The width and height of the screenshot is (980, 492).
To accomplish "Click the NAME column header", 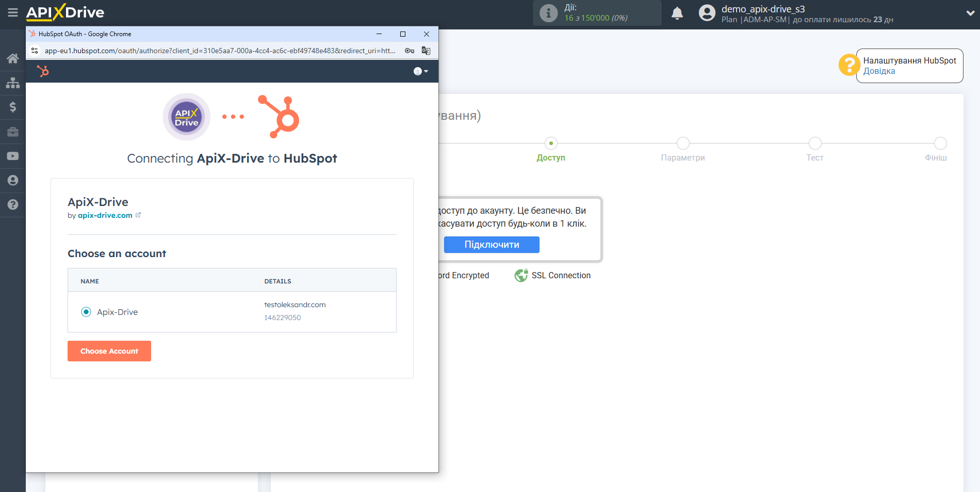I will [90, 281].
